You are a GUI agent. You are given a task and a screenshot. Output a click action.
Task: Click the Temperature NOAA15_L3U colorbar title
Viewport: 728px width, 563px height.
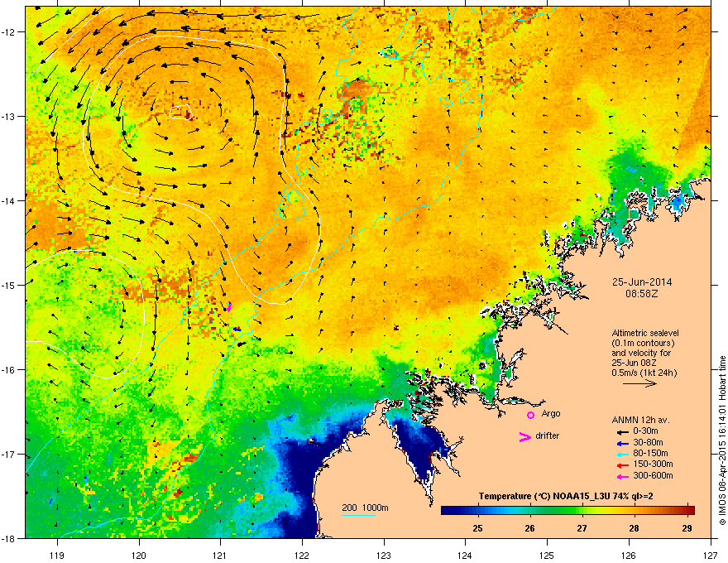(566, 496)
